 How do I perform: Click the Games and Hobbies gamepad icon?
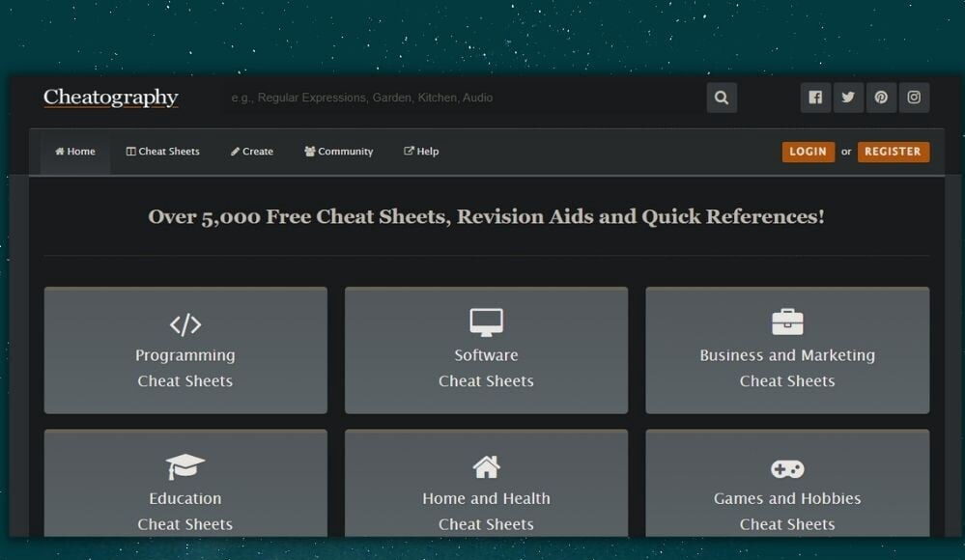tap(787, 468)
